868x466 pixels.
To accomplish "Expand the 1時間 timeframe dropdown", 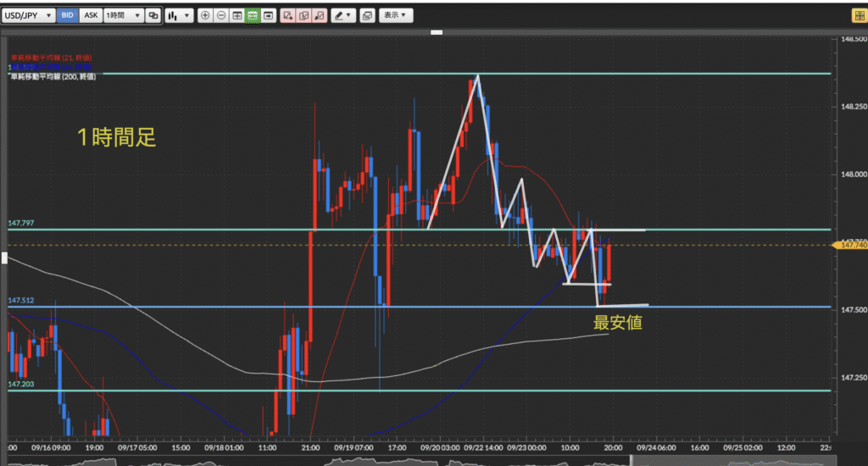I will pyautogui.click(x=123, y=15).
